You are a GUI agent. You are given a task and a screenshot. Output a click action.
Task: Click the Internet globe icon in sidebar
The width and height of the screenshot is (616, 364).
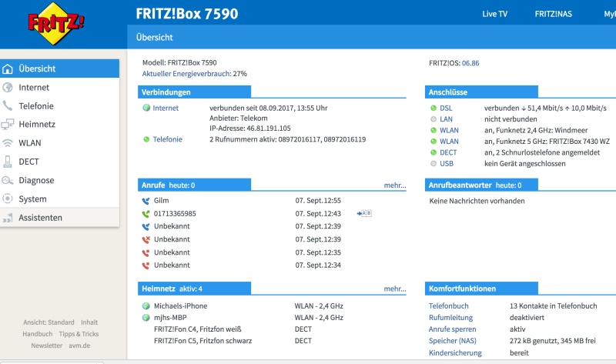(8, 87)
